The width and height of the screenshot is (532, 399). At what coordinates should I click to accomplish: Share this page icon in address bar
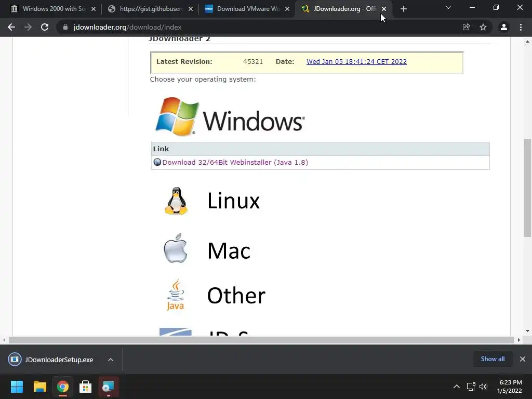(x=467, y=27)
